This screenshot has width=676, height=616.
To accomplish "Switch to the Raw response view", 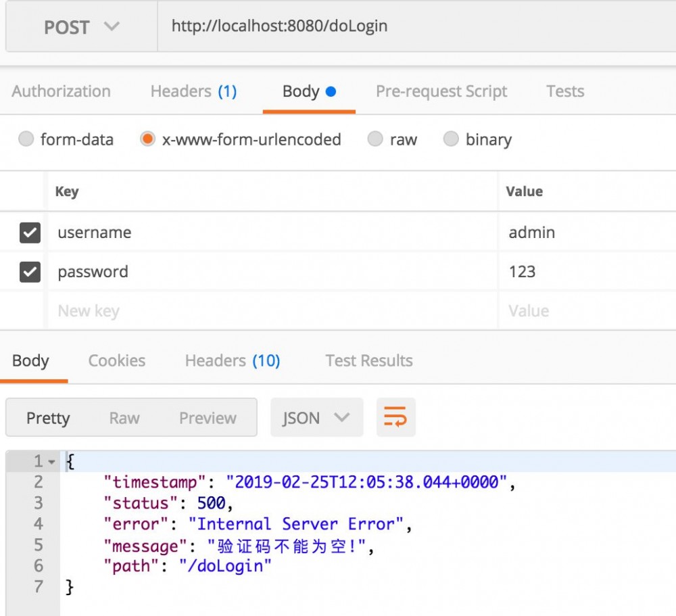I will [124, 417].
